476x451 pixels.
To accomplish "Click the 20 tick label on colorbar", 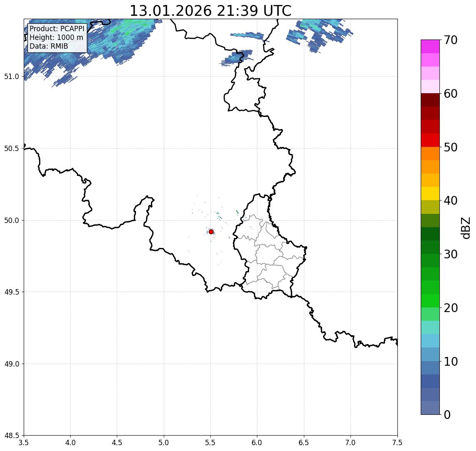I will (x=451, y=307).
